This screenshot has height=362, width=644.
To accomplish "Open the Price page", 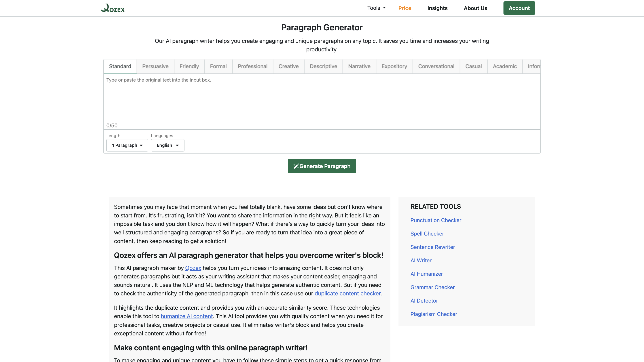I will pos(405,8).
